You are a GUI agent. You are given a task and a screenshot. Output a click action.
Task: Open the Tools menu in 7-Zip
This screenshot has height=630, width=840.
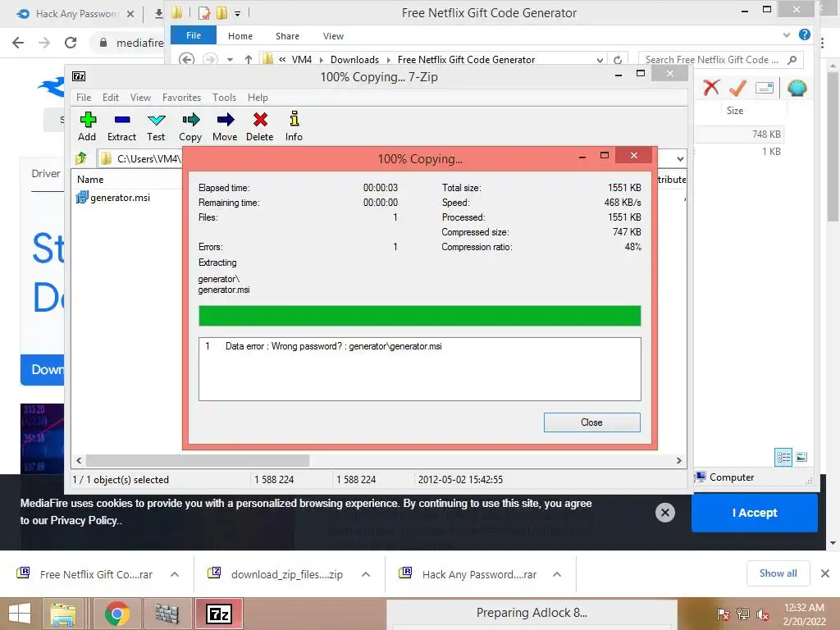(224, 98)
